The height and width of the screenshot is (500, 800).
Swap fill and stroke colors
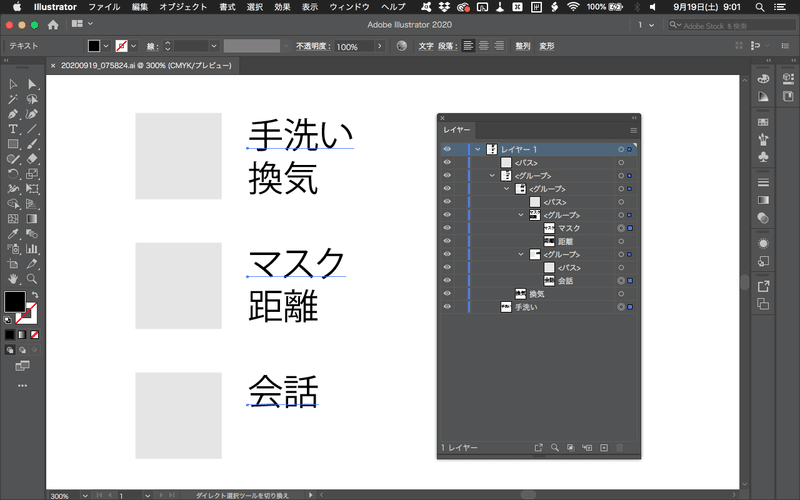coord(35,295)
